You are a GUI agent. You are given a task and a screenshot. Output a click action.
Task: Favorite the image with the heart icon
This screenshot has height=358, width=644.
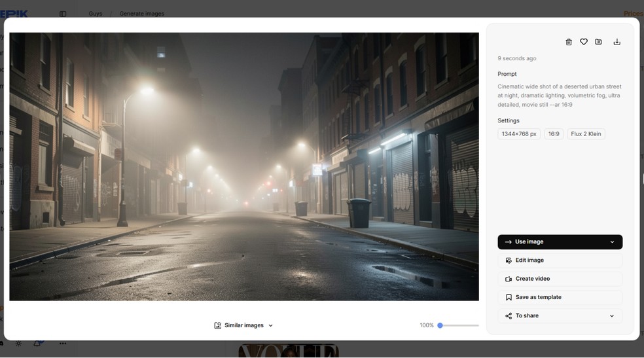584,42
